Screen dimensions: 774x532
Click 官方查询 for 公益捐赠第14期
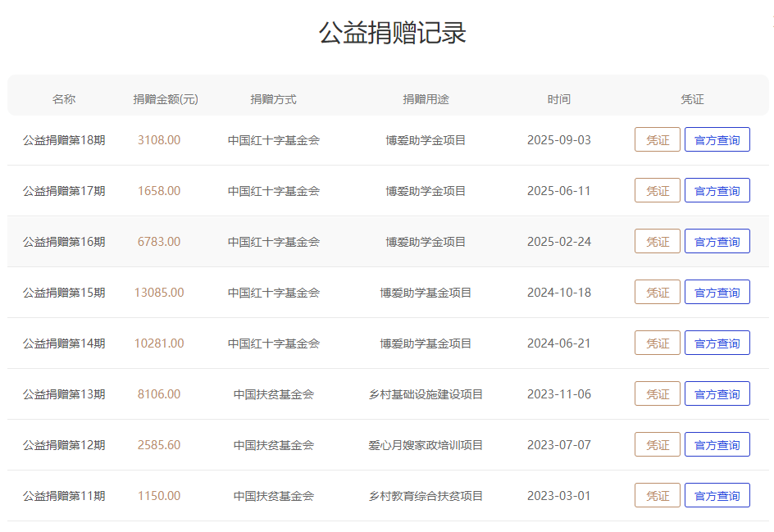point(717,343)
